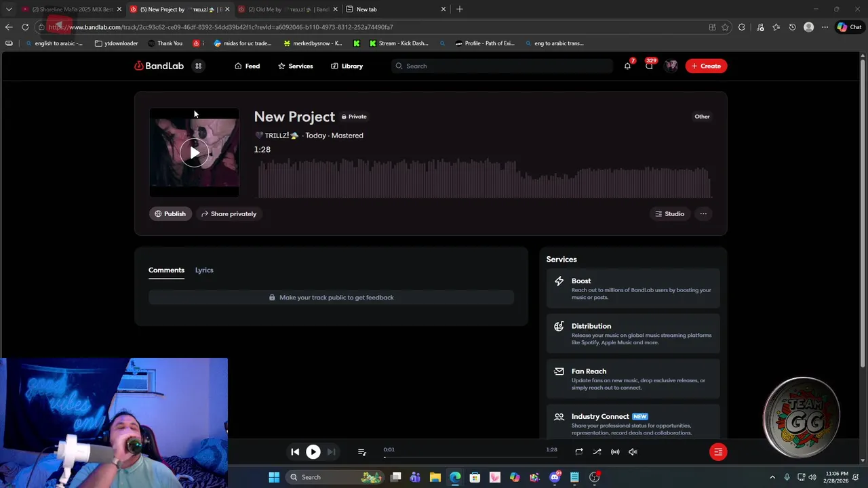
Task: Click the BandLab logo
Action: tap(159, 66)
